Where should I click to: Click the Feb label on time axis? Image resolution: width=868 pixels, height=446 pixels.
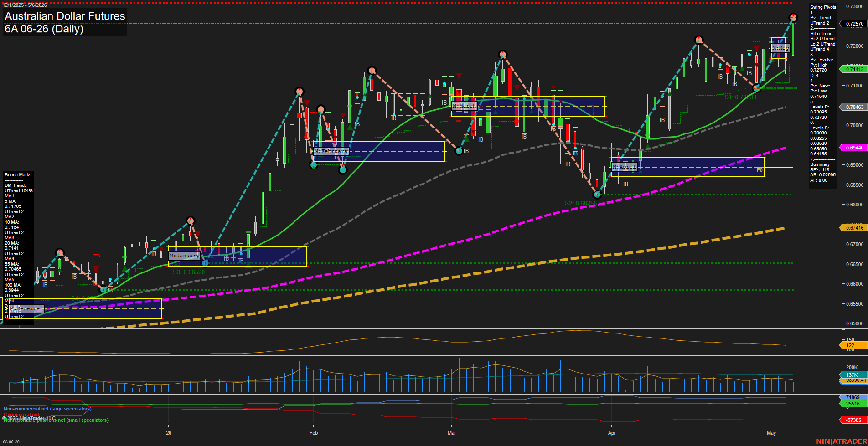click(314, 433)
